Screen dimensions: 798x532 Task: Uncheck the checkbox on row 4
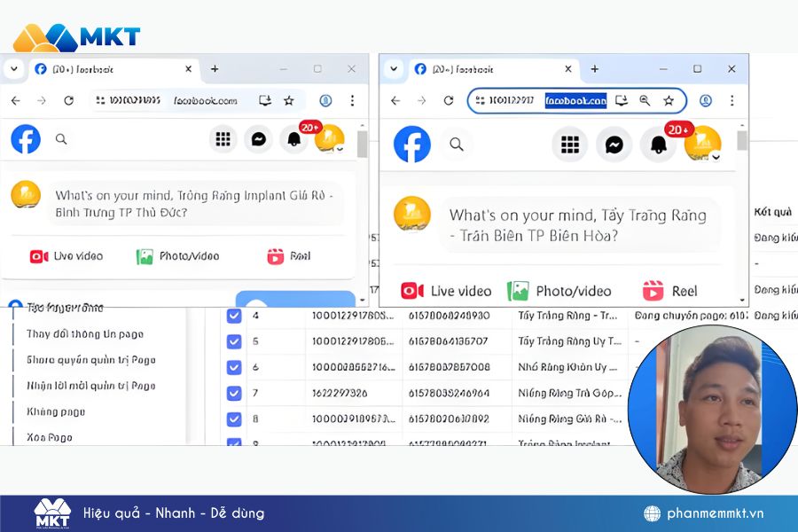pos(233,316)
